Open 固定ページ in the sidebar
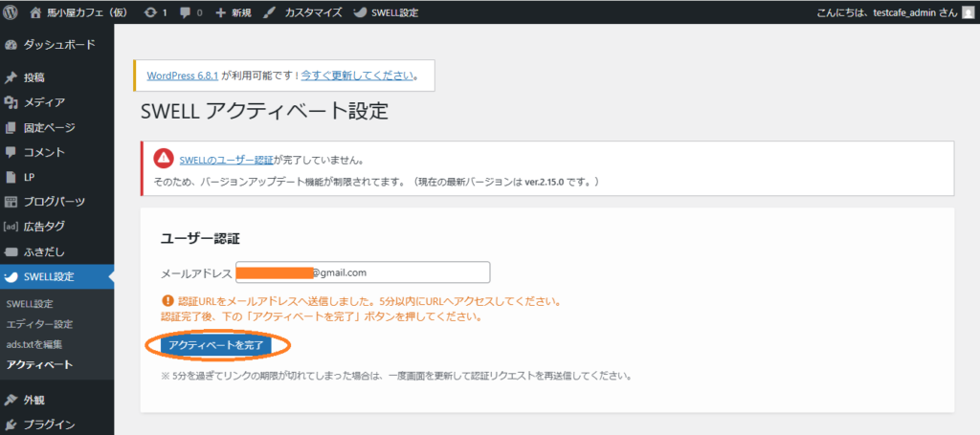This screenshot has width=980, height=435. (50, 128)
